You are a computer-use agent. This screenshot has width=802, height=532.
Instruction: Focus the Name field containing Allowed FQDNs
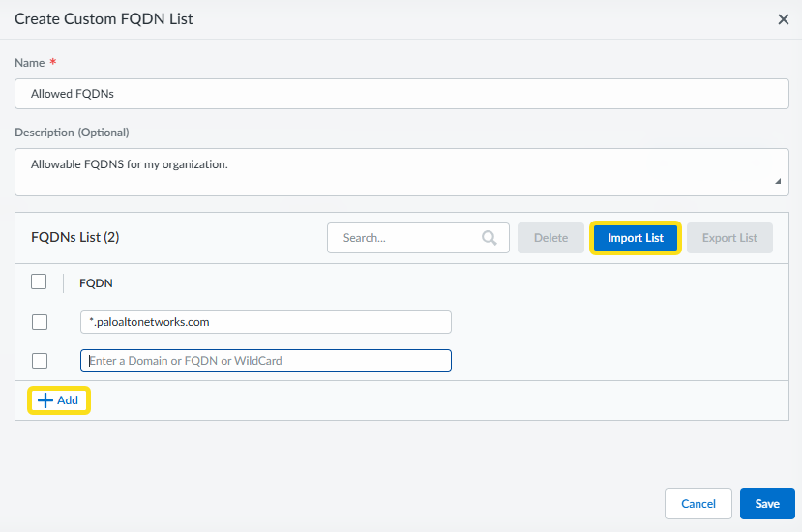click(x=401, y=94)
